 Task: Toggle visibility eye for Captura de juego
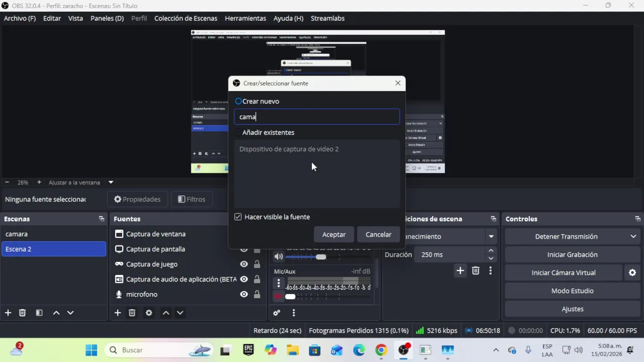(x=244, y=264)
